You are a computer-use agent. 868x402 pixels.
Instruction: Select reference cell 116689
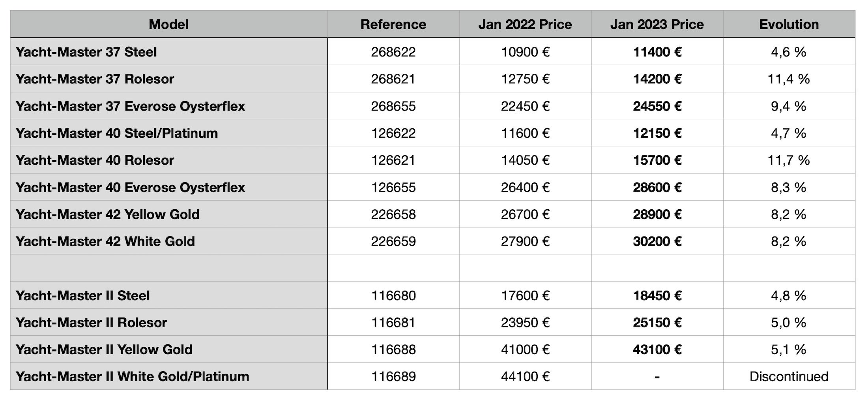pyautogui.click(x=393, y=376)
